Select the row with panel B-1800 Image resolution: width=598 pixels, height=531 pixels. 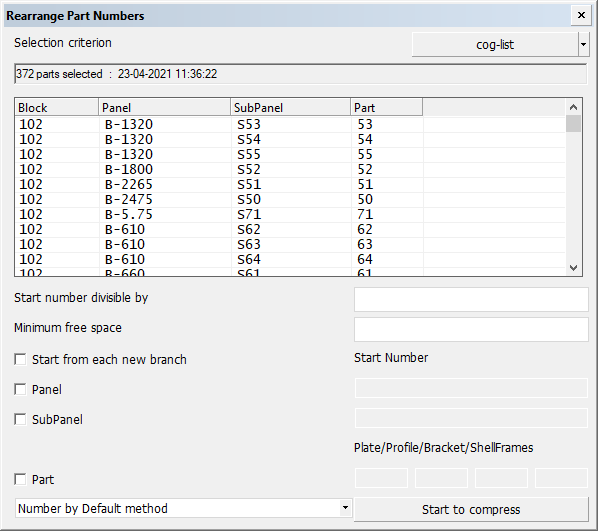pos(290,169)
